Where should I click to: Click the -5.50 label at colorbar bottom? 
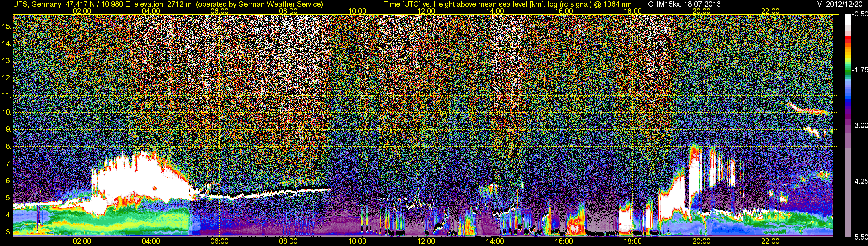860,237
